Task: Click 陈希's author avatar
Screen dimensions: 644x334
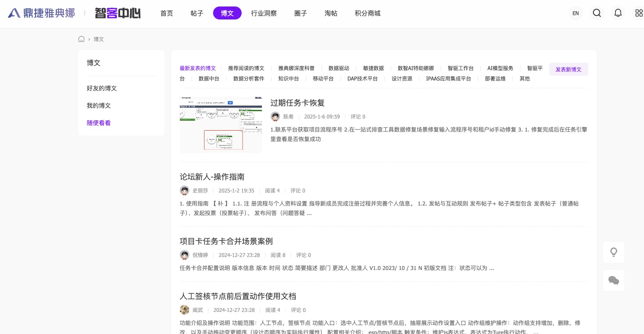Action: [x=275, y=116]
